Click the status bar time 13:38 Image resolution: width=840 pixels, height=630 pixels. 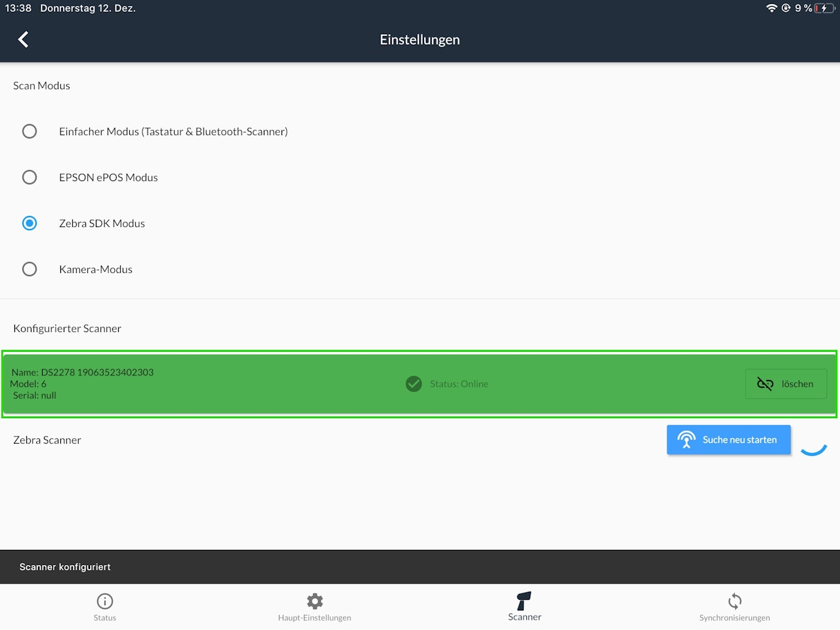click(18, 8)
